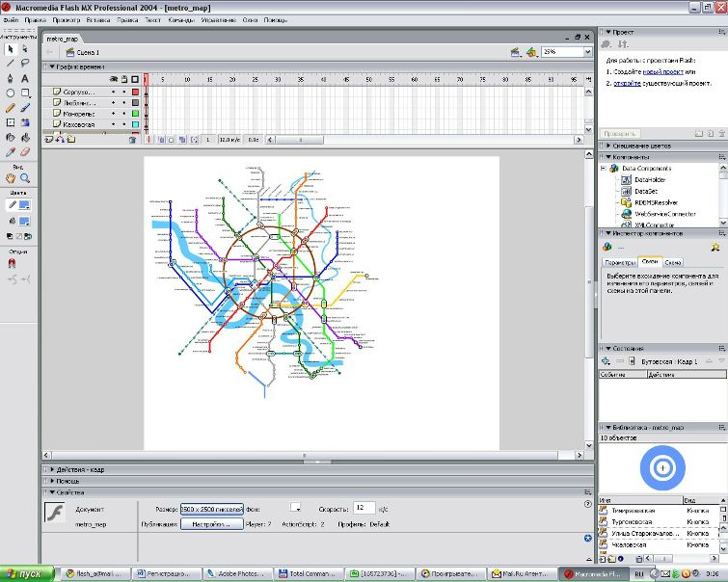Image resolution: width=728 pixels, height=582 pixels.
Task: Switch to the Схема tab in component inspector
Action: [x=673, y=263]
